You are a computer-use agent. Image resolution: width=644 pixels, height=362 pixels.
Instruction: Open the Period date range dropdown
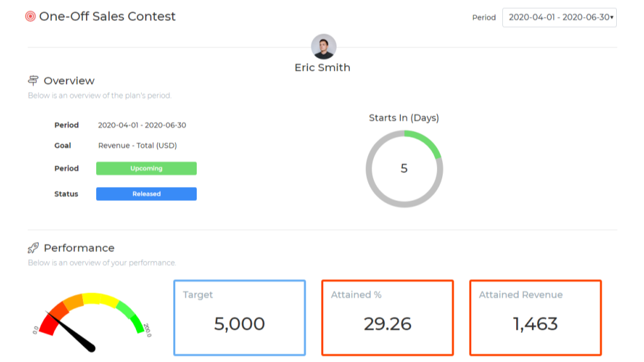click(559, 18)
